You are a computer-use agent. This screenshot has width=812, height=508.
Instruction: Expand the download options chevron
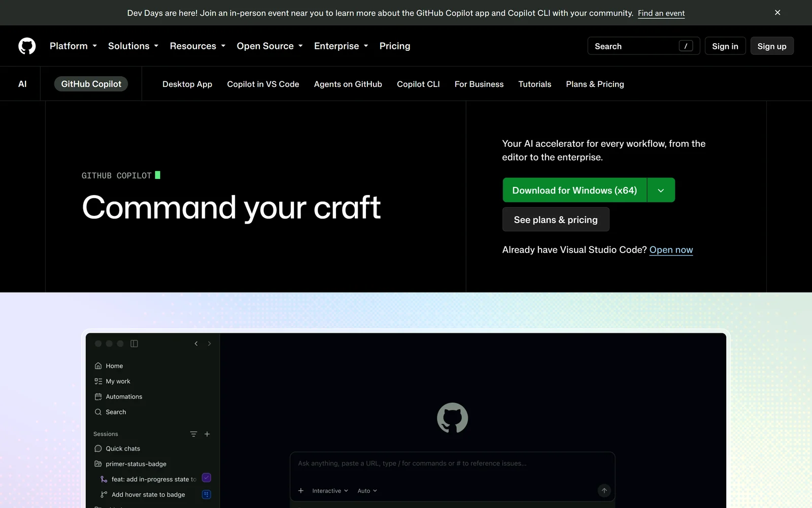click(x=661, y=190)
